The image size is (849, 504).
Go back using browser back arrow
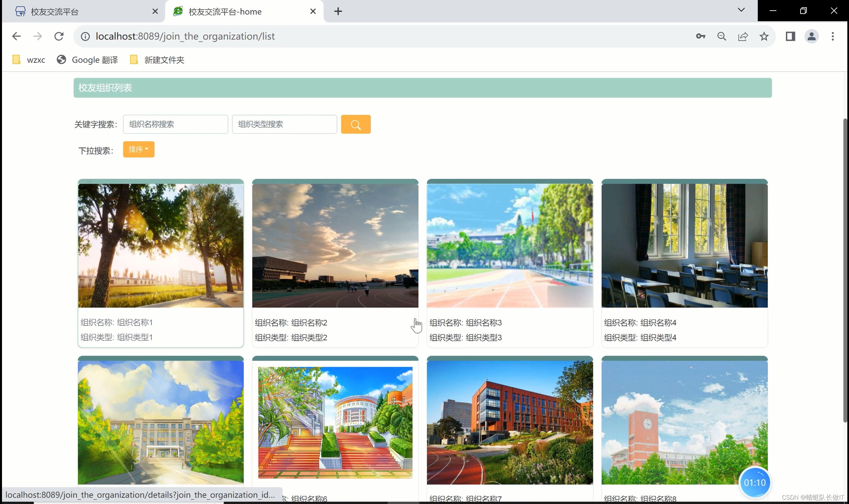(x=16, y=36)
